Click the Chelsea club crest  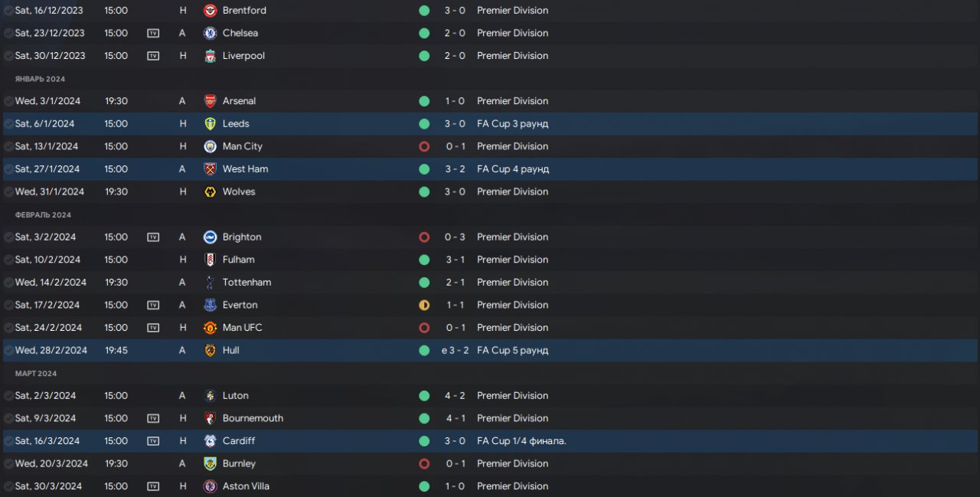click(210, 33)
